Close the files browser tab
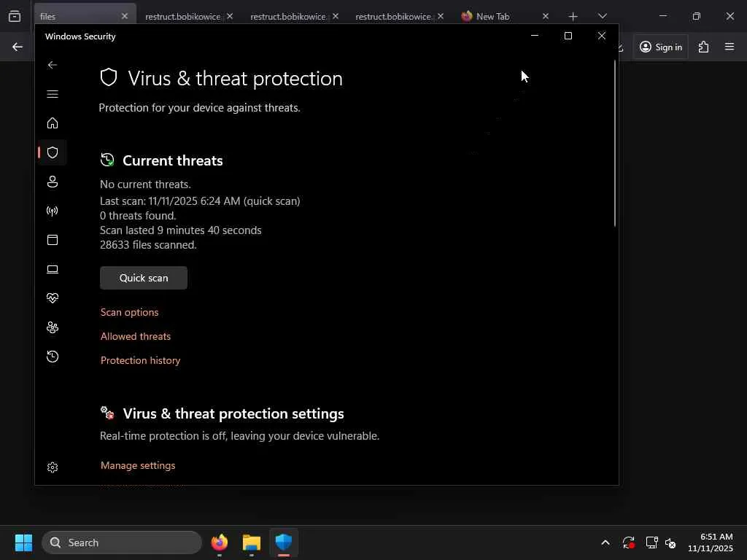This screenshot has width=747, height=560. [x=124, y=16]
